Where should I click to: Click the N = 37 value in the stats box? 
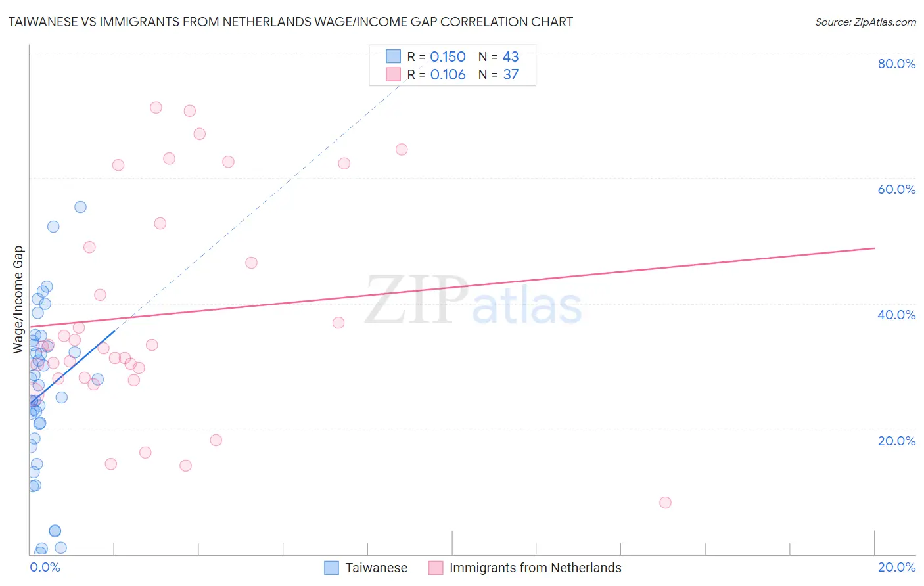point(499,74)
